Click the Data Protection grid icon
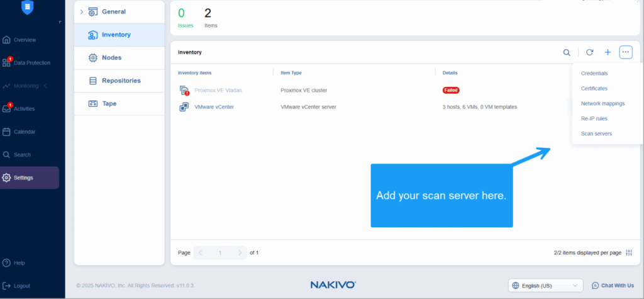Image resolution: width=644 pixels, height=299 pixels. click(x=6, y=63)
